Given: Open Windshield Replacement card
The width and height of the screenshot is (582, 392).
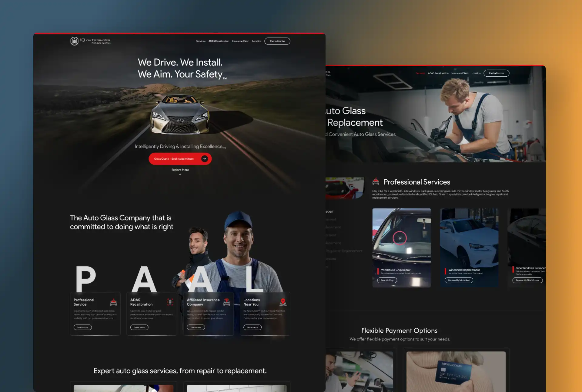Looking at the screenshot, I should tap(469, 248).
